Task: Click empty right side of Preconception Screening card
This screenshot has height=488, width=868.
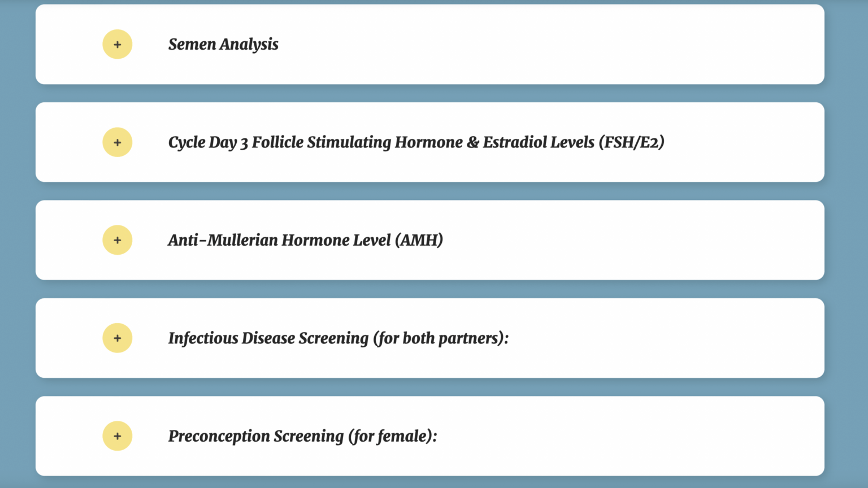Action: [x=622, y=436]
